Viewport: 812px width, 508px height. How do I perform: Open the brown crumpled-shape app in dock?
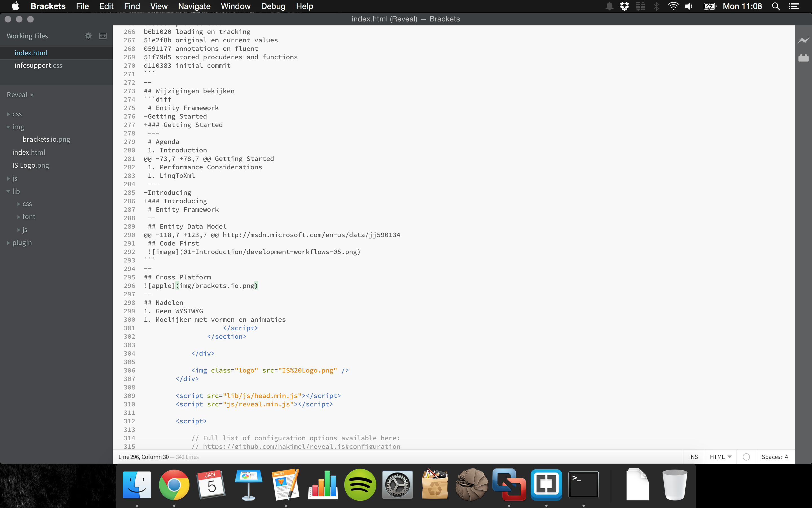[x=472, y=485]
